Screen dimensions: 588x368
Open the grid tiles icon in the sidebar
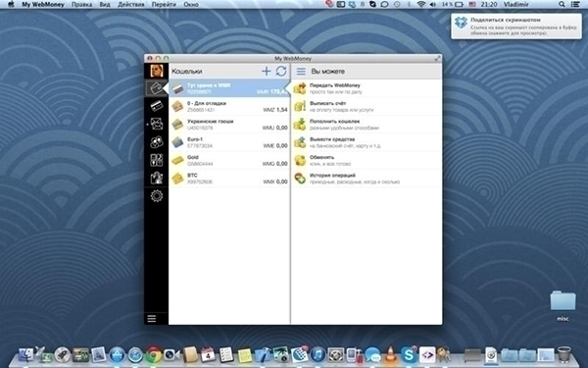pyautogui.click(x=157, y=160)
